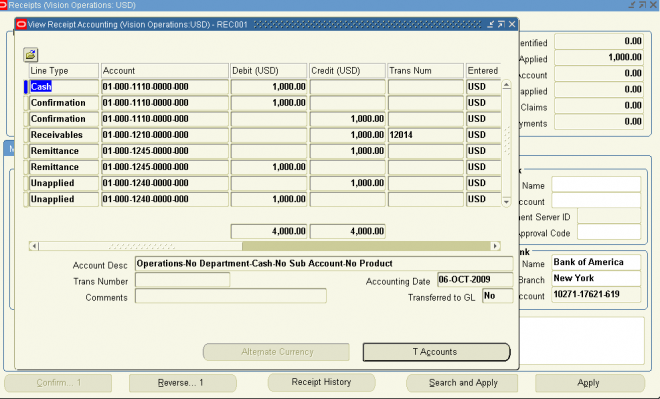Click the Alternate Currency button
The image size is (660, 399).
277,352
